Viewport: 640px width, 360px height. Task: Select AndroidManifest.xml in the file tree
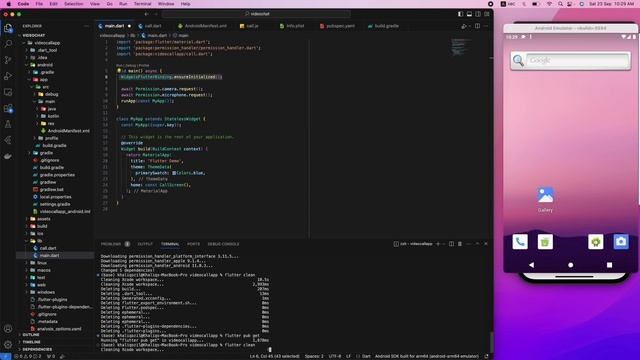(65, 131)
